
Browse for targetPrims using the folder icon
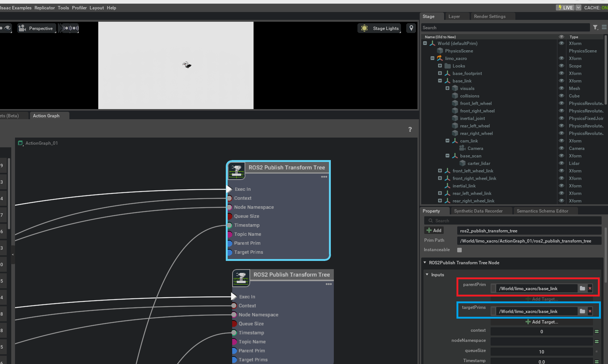coord(582,311)
